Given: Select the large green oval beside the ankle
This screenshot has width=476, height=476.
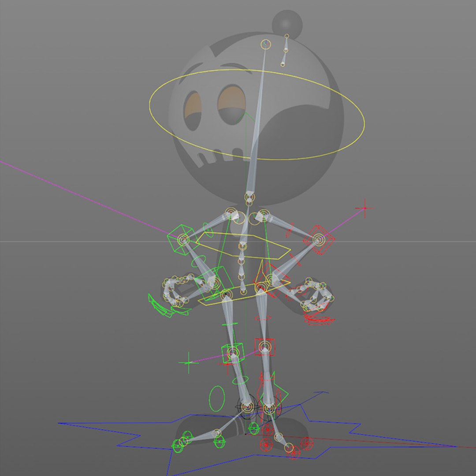Looking at the screenshot, I should [217, 398].
